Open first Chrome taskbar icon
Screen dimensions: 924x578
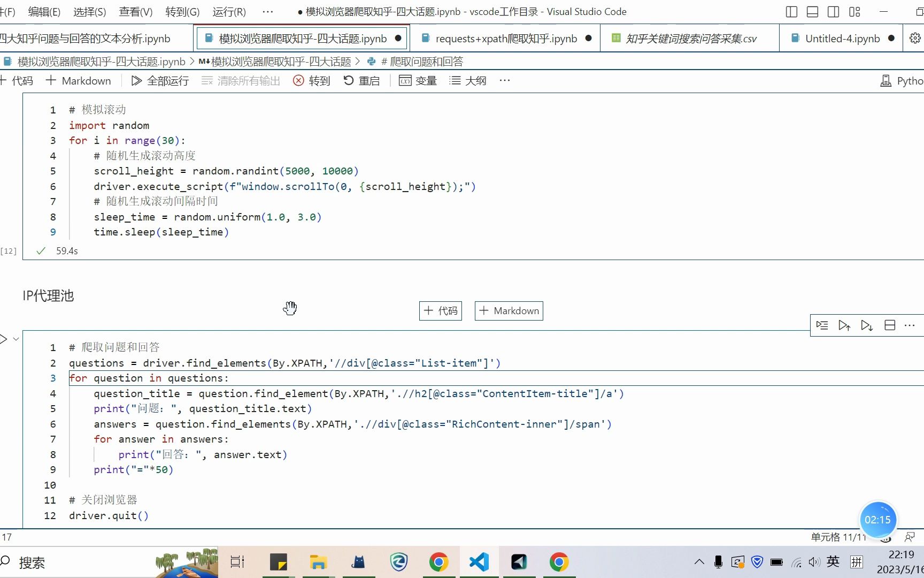pyautogui.click(x=439, y=562)
